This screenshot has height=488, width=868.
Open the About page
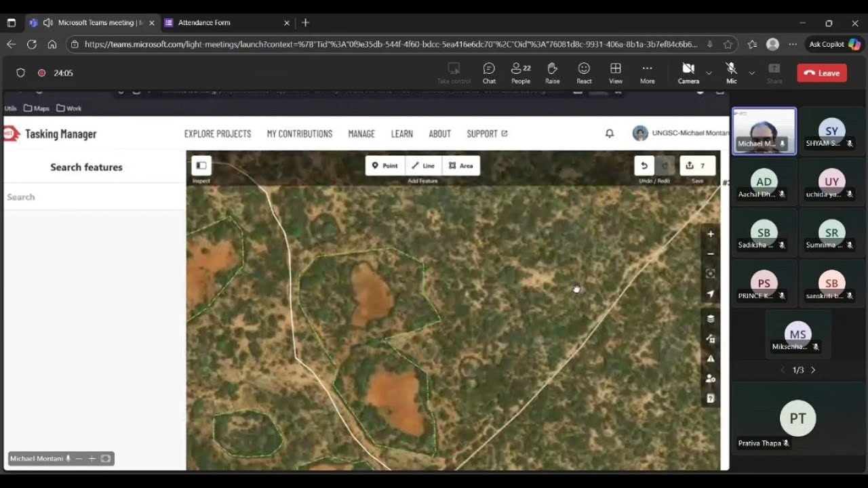click(440, 134)
